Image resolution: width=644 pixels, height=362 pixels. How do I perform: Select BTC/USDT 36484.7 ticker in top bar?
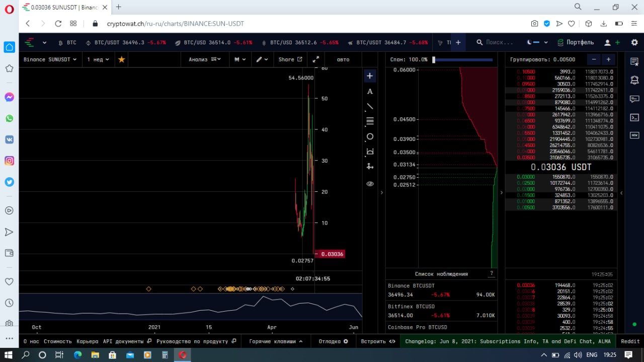click(x=387, y=43)
